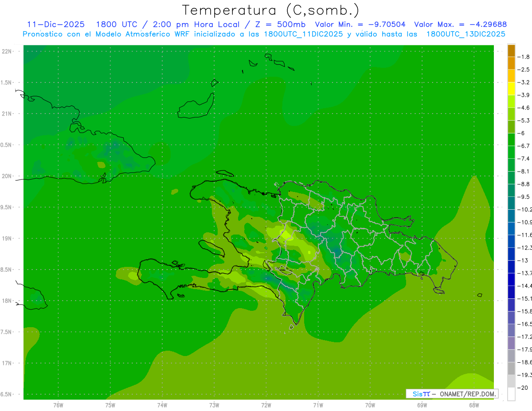
Task: Click the '-2.5' colorbar value
Action: pos(524,70)
